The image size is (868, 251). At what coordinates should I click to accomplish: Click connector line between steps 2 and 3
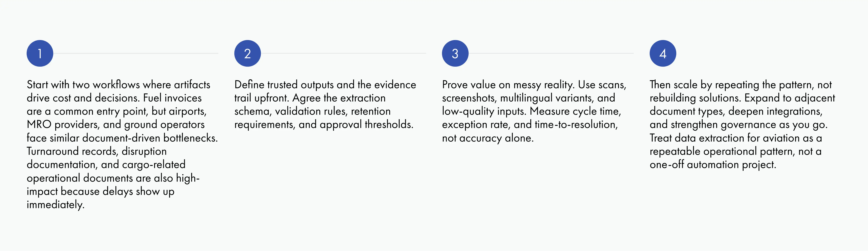(343, 53)
